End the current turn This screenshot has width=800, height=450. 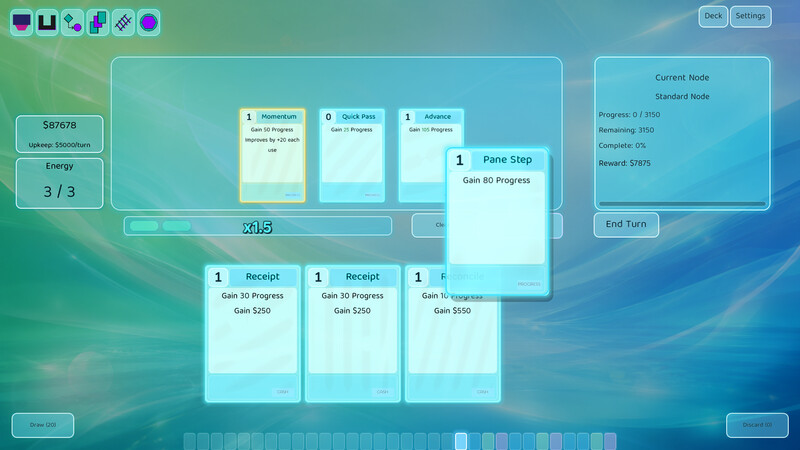click(x=626, y=224)
